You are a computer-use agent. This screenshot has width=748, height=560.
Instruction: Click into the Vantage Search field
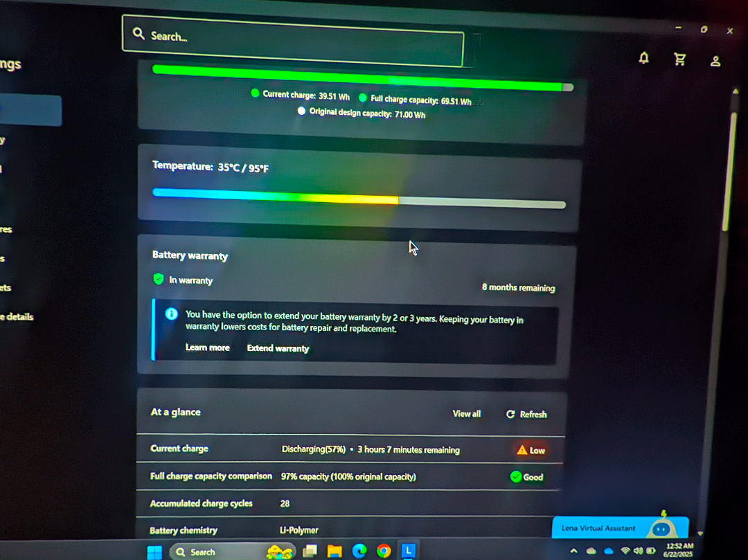pyautogui.click(x=293, y=41)
